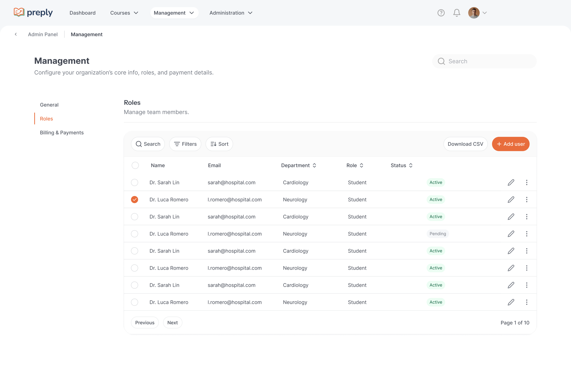
Task: Click the Preply logo
Action: point(33,13)
